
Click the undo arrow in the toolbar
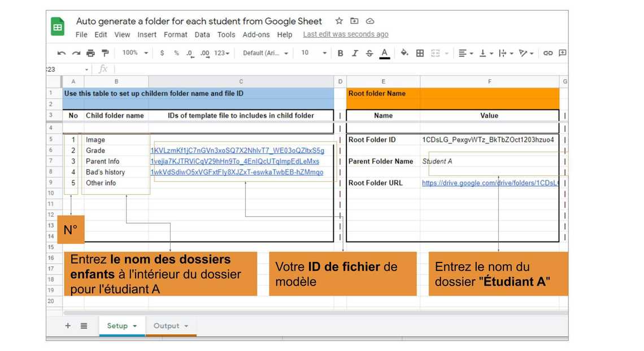click(61, 53)
